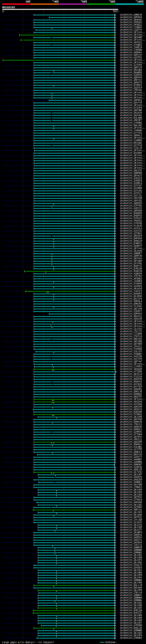
Task: Open hit UniRef100_Q9FNV4
Action: pos(131,17)
